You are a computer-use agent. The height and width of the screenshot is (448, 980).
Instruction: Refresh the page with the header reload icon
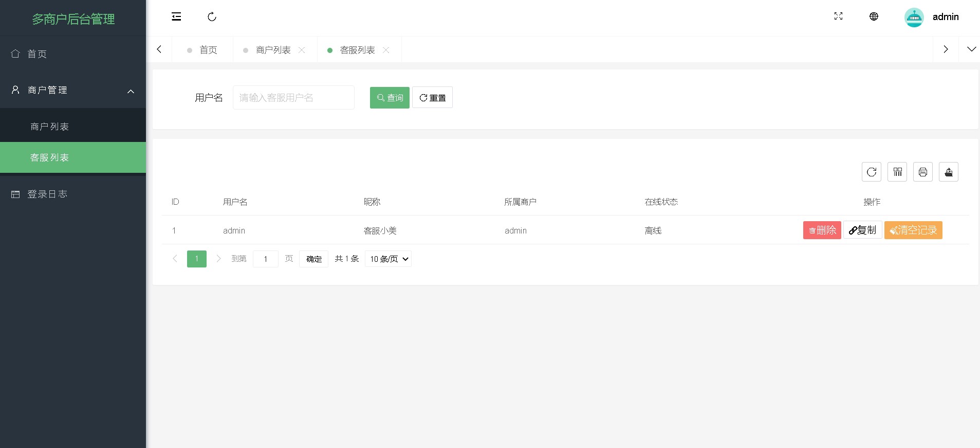(212, 16)
